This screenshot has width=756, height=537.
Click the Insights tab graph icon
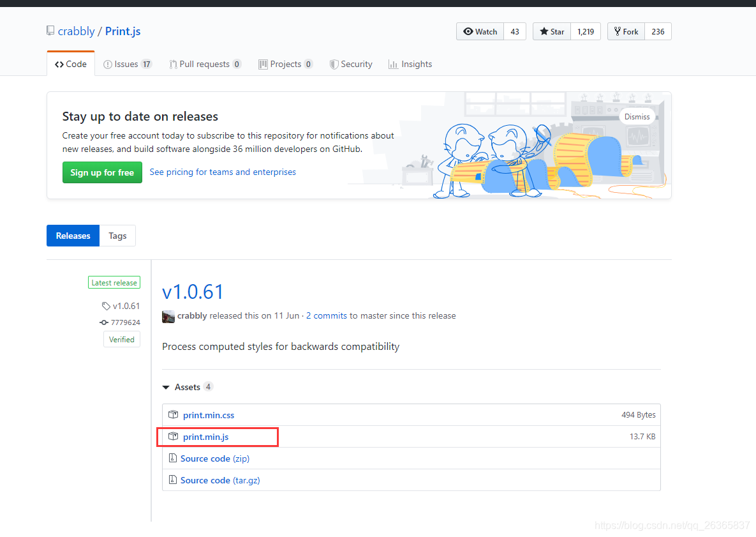coord(394,64)
